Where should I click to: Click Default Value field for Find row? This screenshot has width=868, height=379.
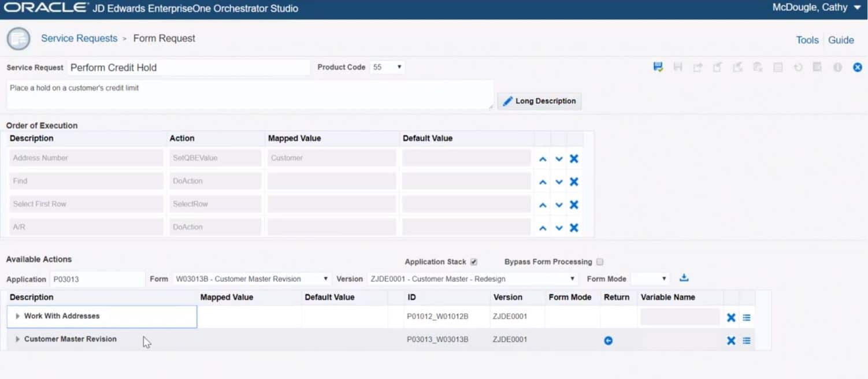(466, 181)
